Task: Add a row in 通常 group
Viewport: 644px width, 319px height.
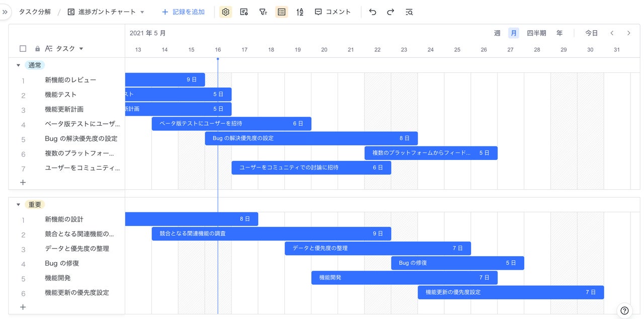Action: pos(23,182)
